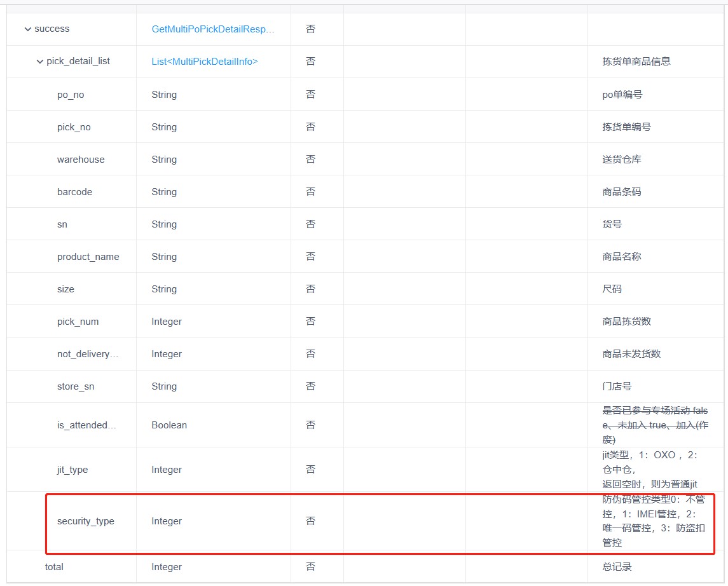
Task: Click the Boolean type of is_attended
Action: [169, 425]
